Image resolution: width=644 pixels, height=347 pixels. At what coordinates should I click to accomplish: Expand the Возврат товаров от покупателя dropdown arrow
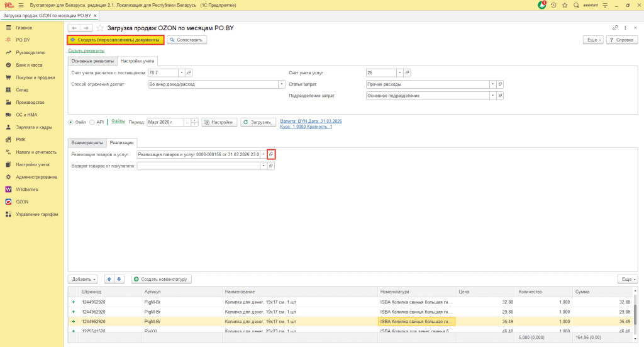[264, 166]
